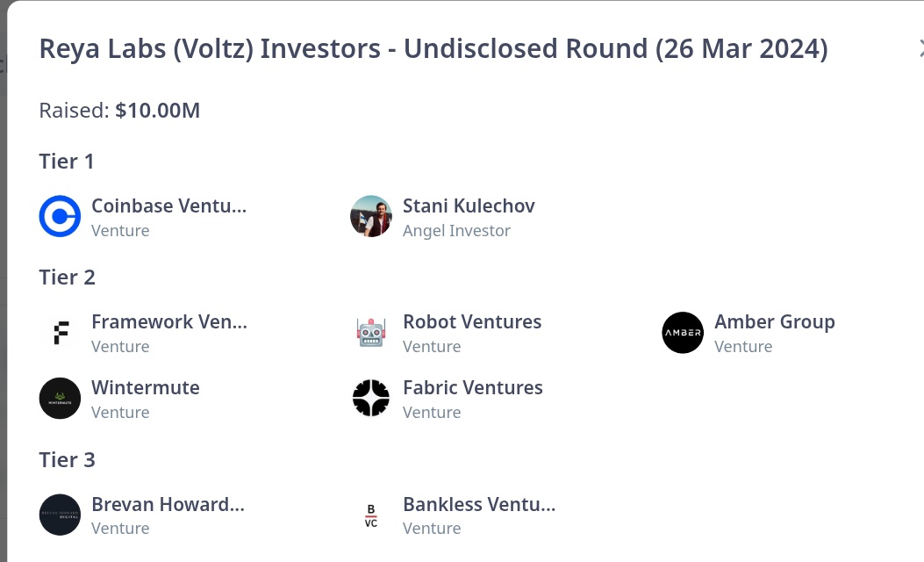Open the Brevan Howard... name link
This screenshot has width=924, height=562.
click(168, 504)
